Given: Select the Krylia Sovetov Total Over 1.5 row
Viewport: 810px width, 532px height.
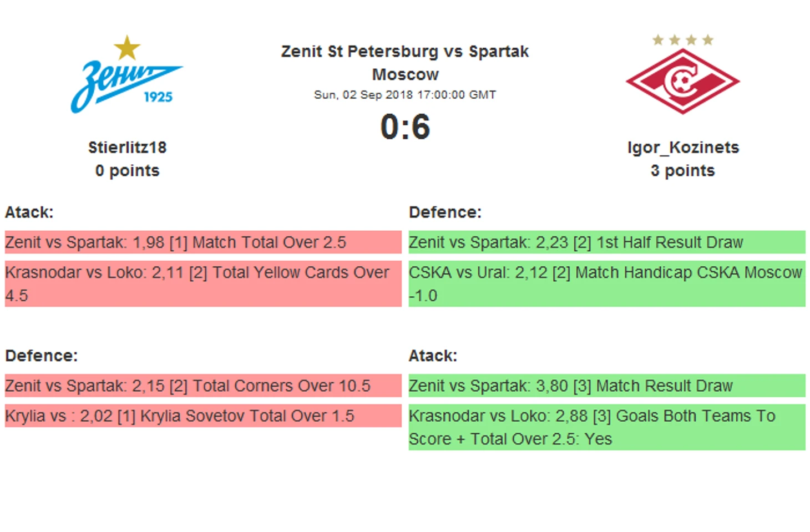Looking at the screenshot, I should [203, 416].
